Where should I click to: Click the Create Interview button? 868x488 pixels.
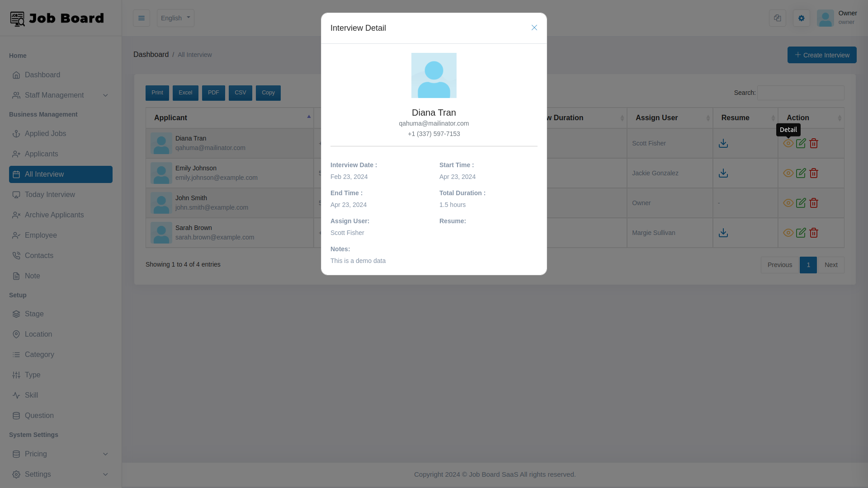click(x=821, y=55)
